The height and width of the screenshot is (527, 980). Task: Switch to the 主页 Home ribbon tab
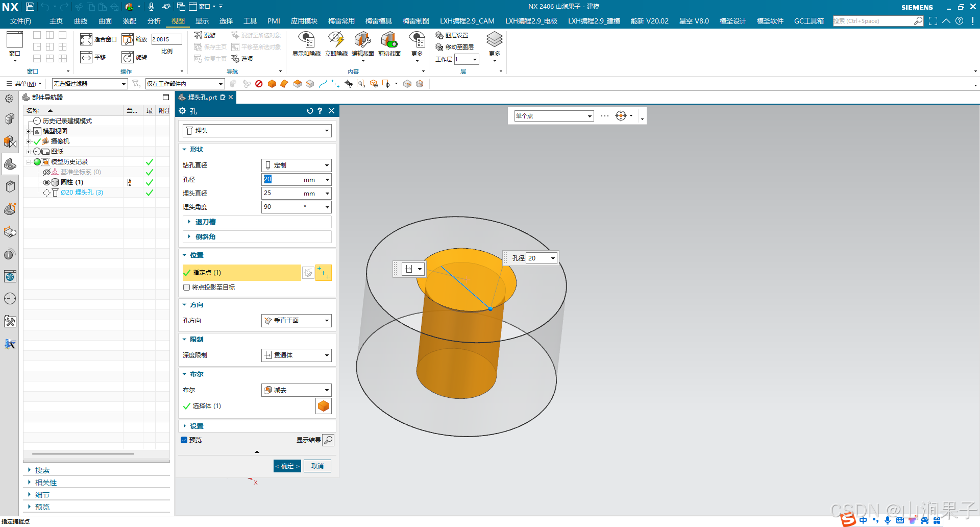(x=56, y=21)
